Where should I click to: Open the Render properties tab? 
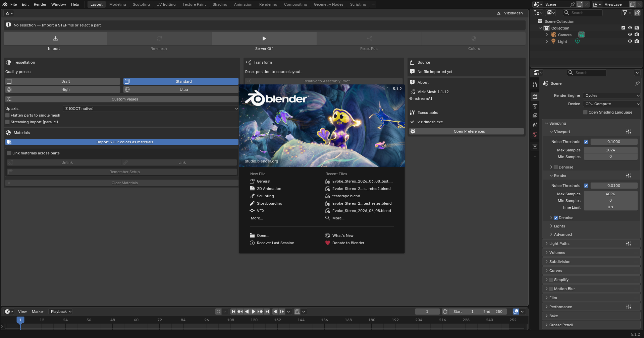point(535,96)
